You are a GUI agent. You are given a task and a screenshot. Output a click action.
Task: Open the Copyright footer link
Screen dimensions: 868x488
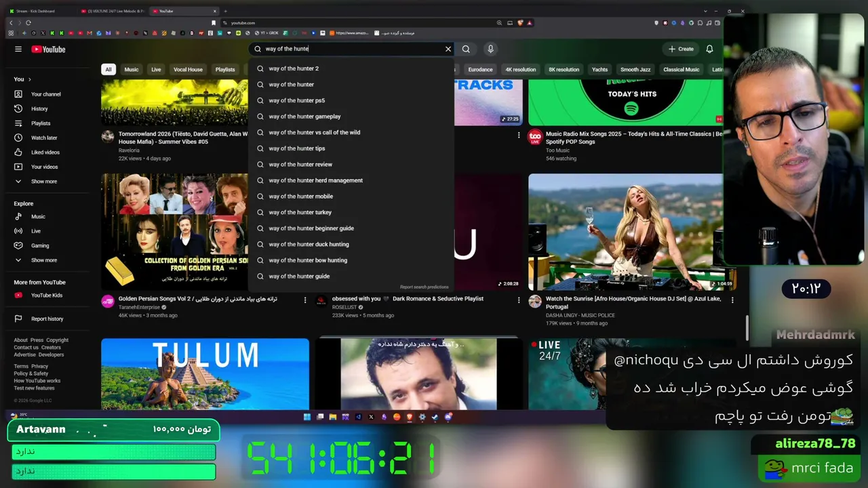point(58,340)
